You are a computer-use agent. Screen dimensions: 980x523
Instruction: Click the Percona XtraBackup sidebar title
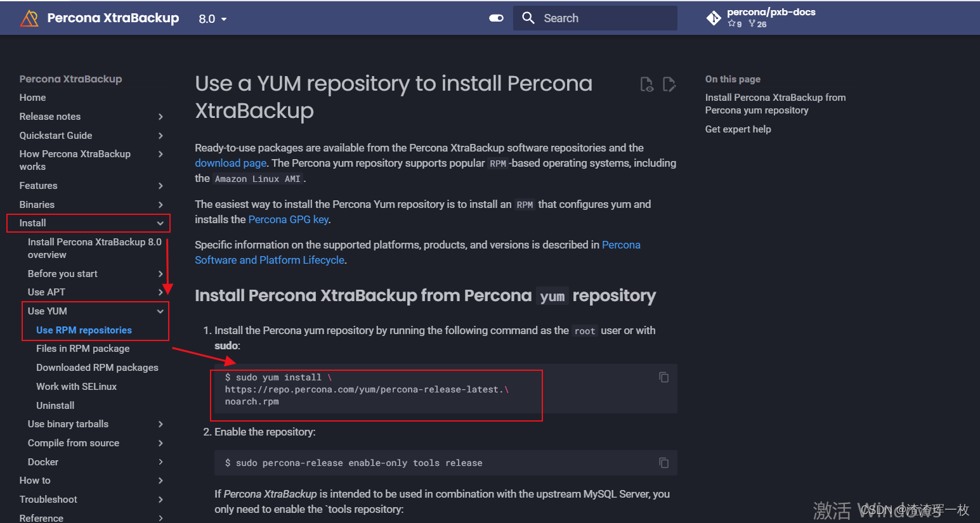coord(70,79)
